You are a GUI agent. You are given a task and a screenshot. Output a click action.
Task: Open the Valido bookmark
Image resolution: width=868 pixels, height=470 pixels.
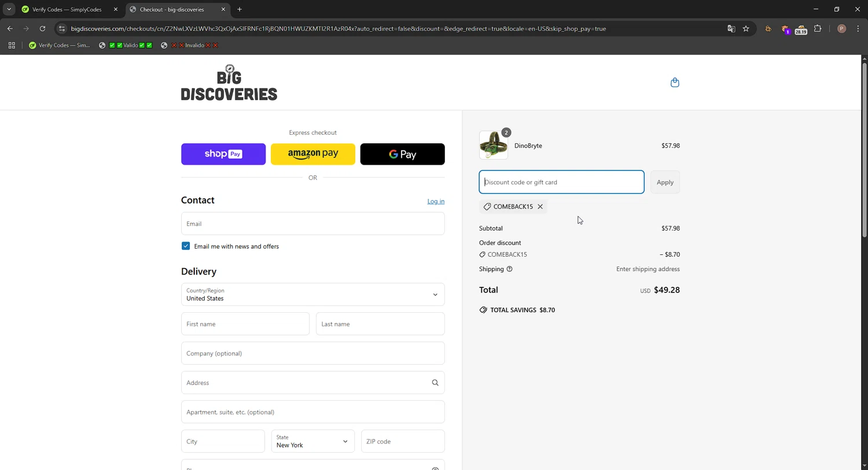126,45
